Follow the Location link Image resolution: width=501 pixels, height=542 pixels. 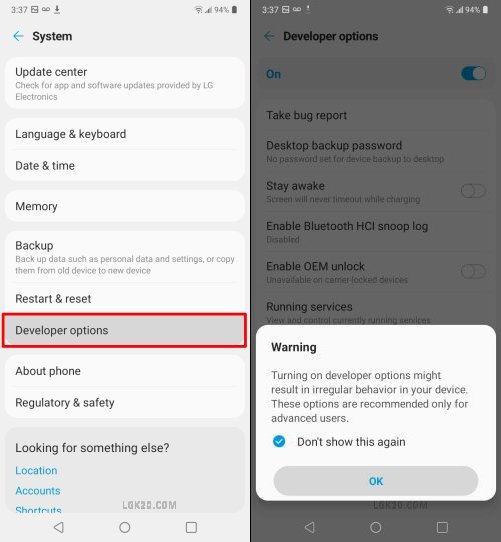36,470
